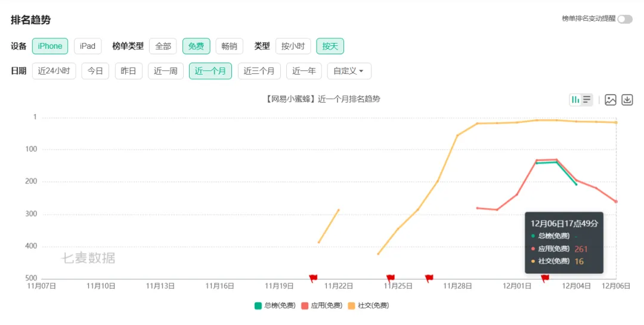Choose 全部 chart type
Image resolution: width=644 pixels, height=325 pixels.
[163, 46]
